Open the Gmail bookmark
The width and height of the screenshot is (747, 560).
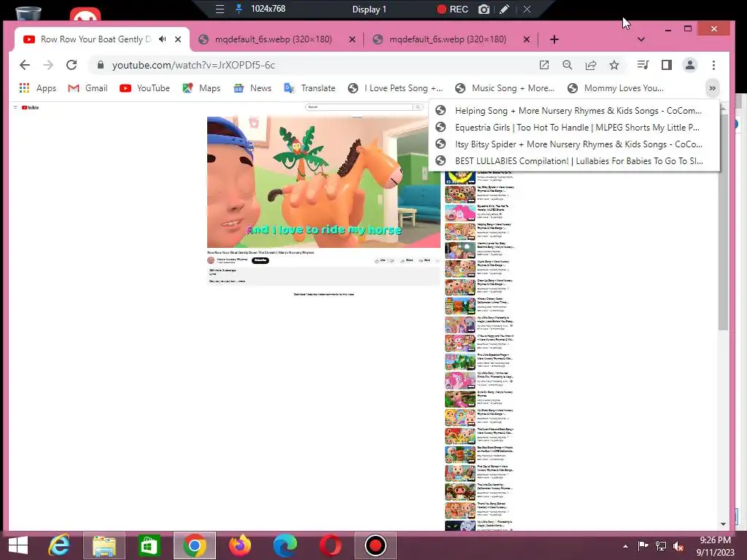coord(88,88)
